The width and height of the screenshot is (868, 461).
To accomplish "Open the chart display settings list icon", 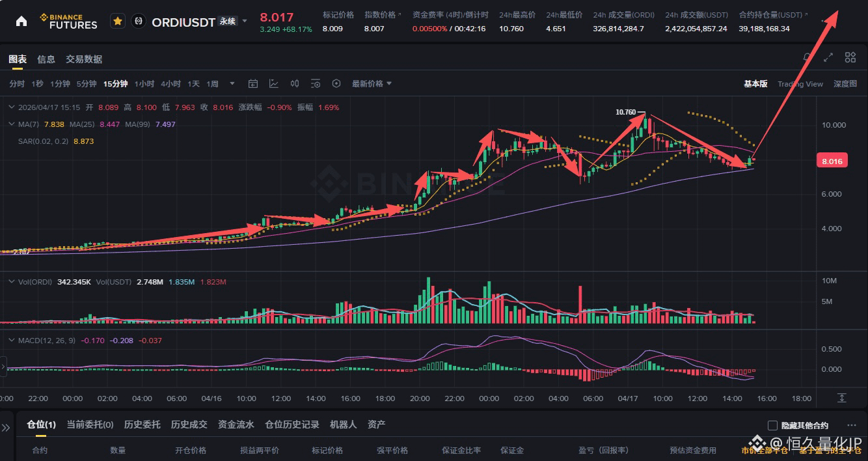I will pyautogui.click(x=316, y=83).
